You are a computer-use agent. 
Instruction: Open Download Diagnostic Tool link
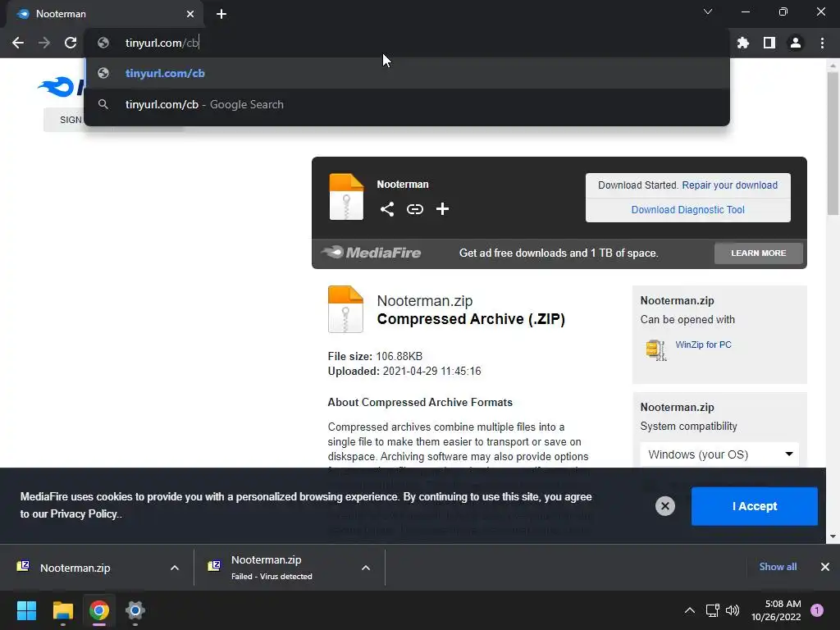click(x=688, y=210)
